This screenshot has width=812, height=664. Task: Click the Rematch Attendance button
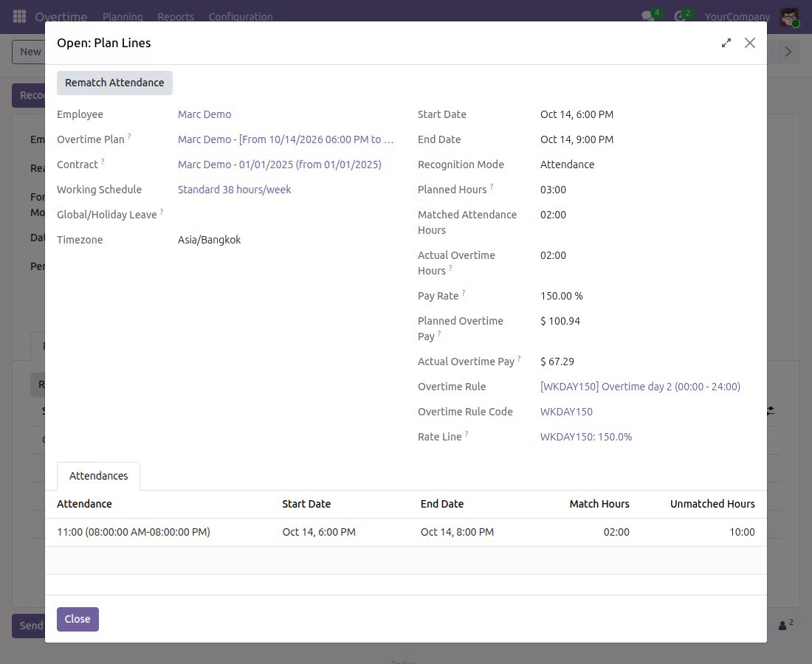tap(114, 83)
